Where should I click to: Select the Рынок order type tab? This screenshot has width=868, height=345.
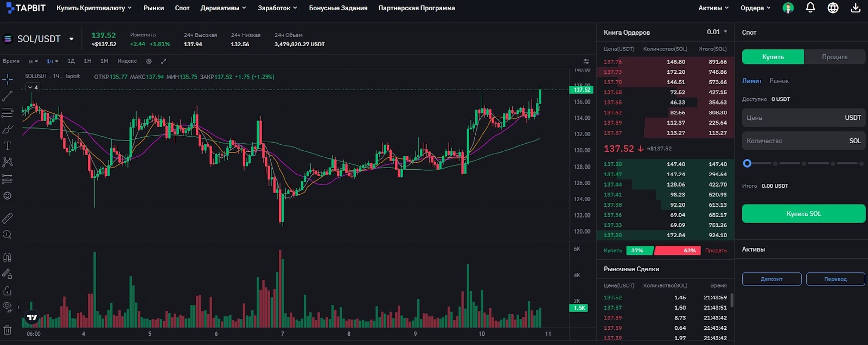click(x=779, y=81)
